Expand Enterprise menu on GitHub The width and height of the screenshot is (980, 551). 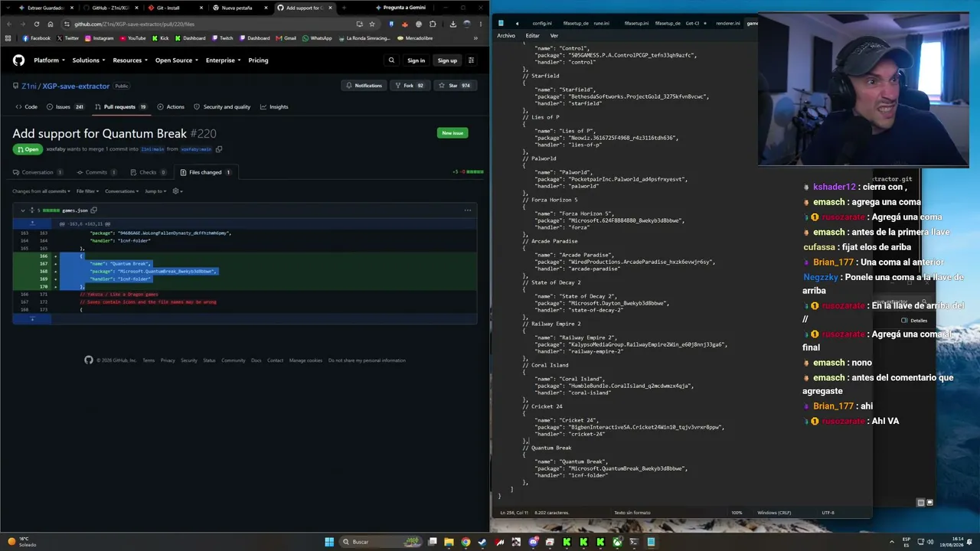(223, 60)
